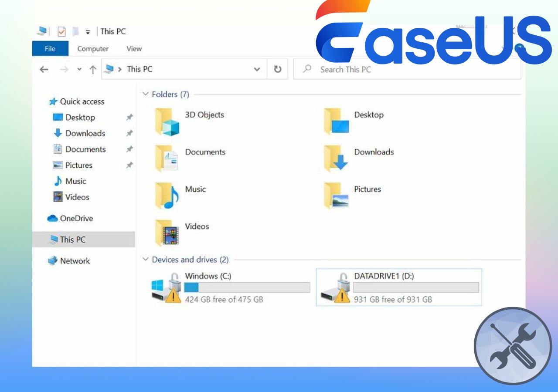Click the Up arrow to go to parent folder
Image resolution: width=558 pixels, height=392 pixels.
click(92, 69)
